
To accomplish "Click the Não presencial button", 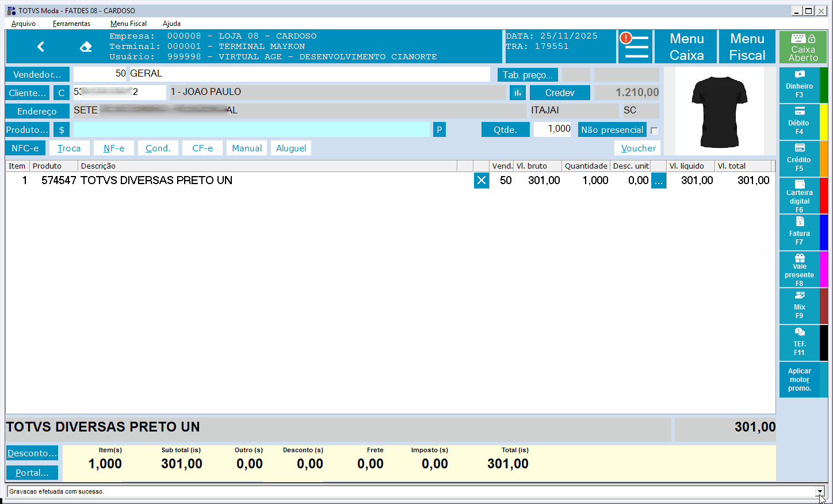I will [612, 129].
